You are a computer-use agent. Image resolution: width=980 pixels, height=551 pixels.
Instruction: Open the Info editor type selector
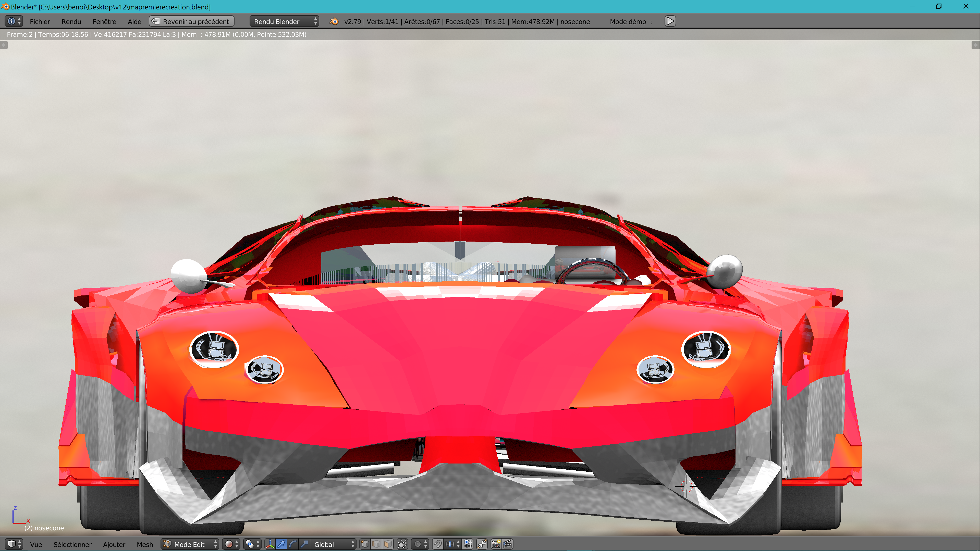pyautogui.click(x=14, y=21)
